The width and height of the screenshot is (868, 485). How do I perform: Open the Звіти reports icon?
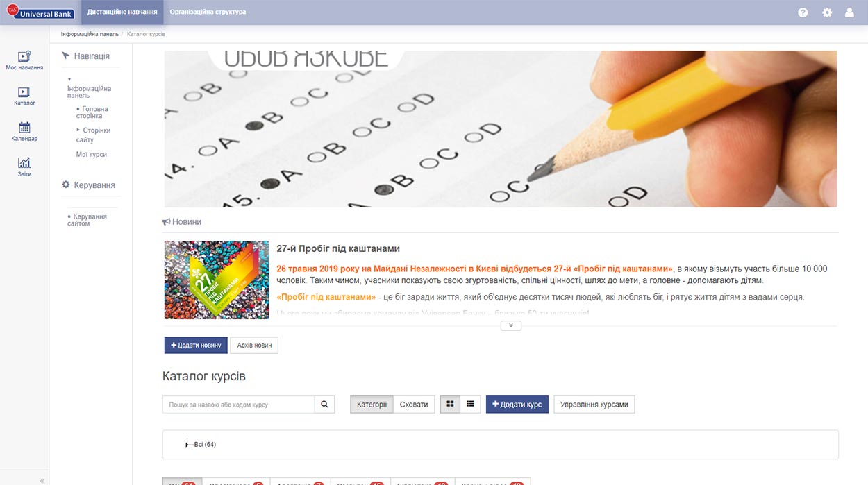point(24,167)
